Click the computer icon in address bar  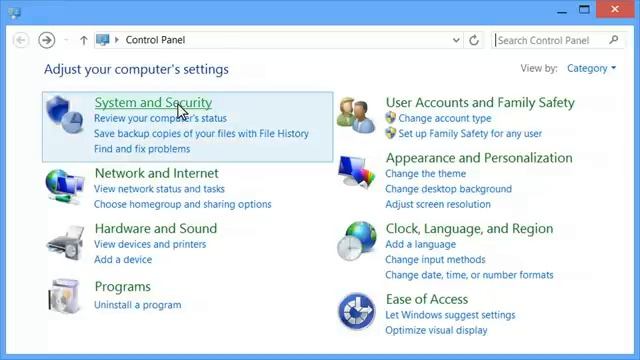[x=102, y=40]
